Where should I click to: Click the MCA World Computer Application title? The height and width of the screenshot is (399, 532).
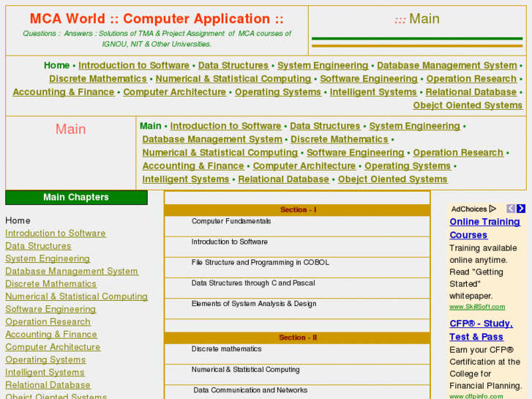pyautogui.click(x=157, y=19)
